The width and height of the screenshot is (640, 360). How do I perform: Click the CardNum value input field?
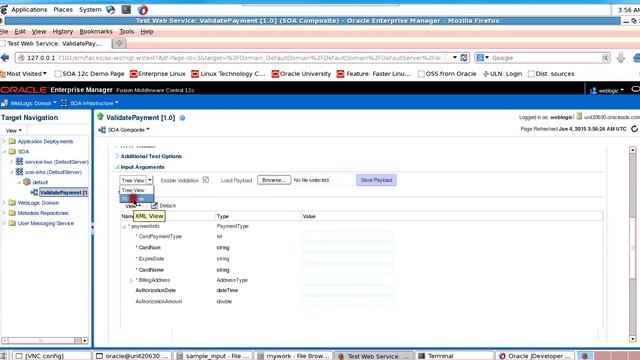348,247
